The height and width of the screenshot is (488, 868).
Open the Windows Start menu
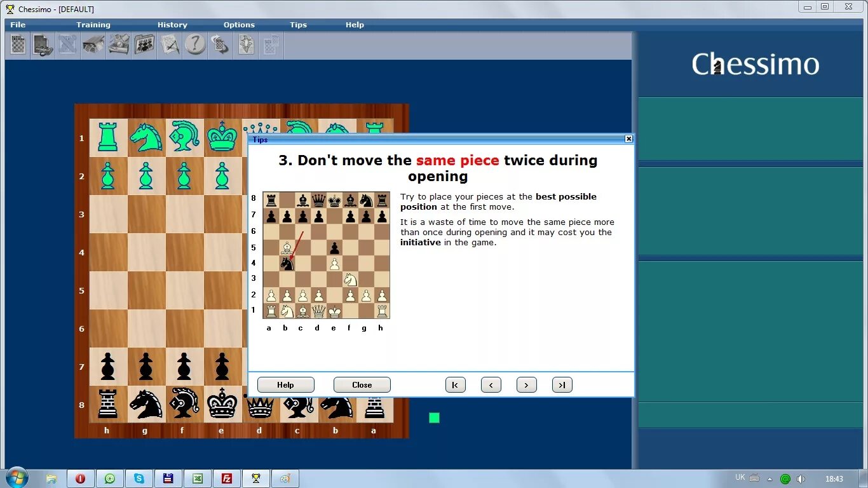[x=17, y=478]
